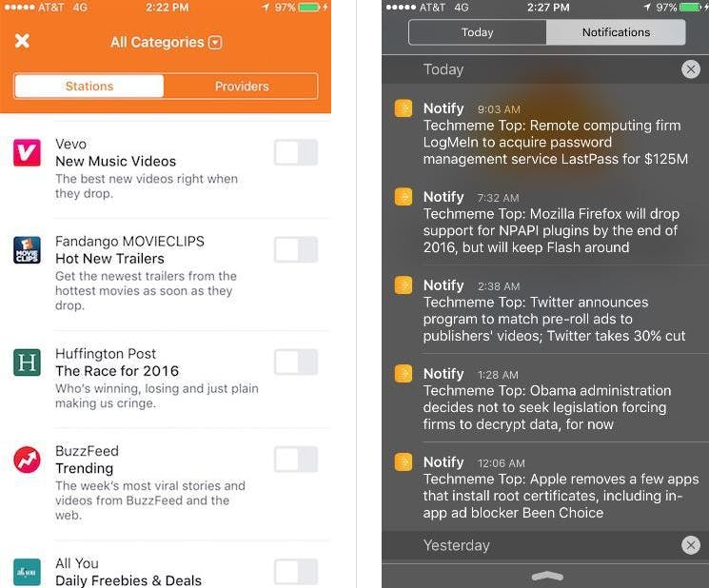Tap the right phone battery icon
This screenshot has width=709, height=588.
[690, 8]
